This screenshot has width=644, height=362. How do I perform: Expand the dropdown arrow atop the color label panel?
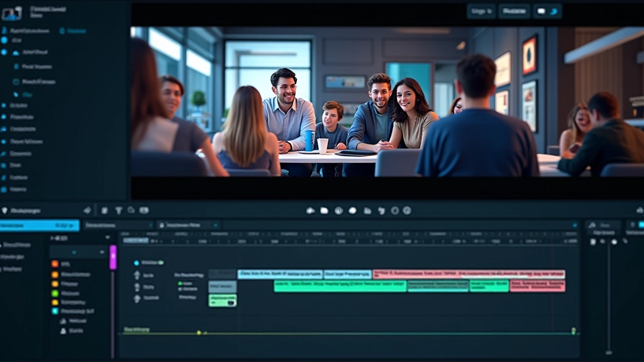108,238
